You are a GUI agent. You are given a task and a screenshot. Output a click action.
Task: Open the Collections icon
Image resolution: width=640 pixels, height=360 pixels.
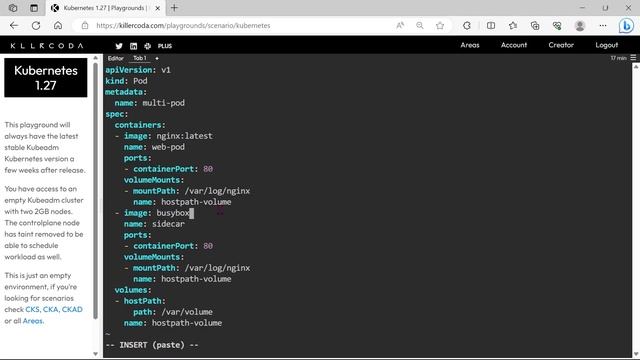(x=535, y=25)
